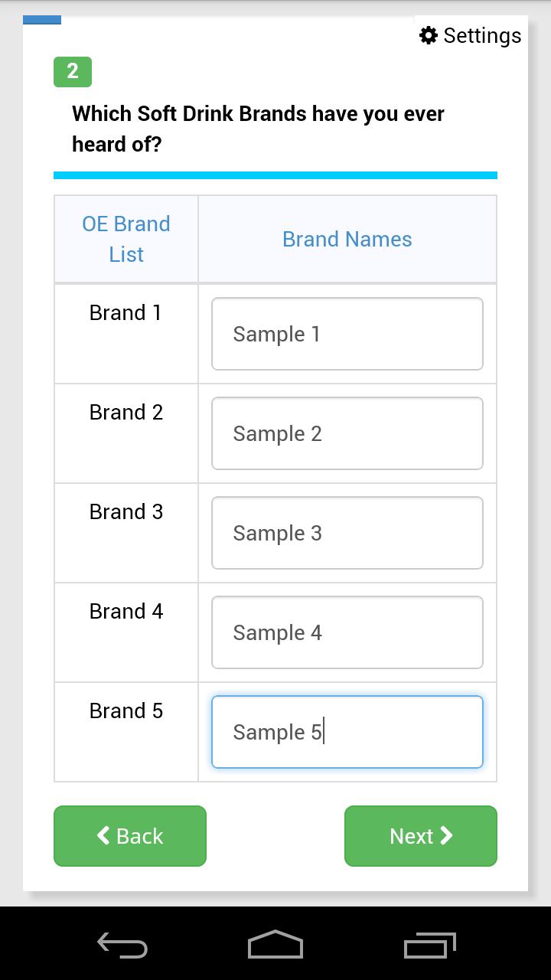This screenshot has height=980, width=551.
Task: Click the OE Brand List column header
Action: pyautogui.click(x=126, y=239)
